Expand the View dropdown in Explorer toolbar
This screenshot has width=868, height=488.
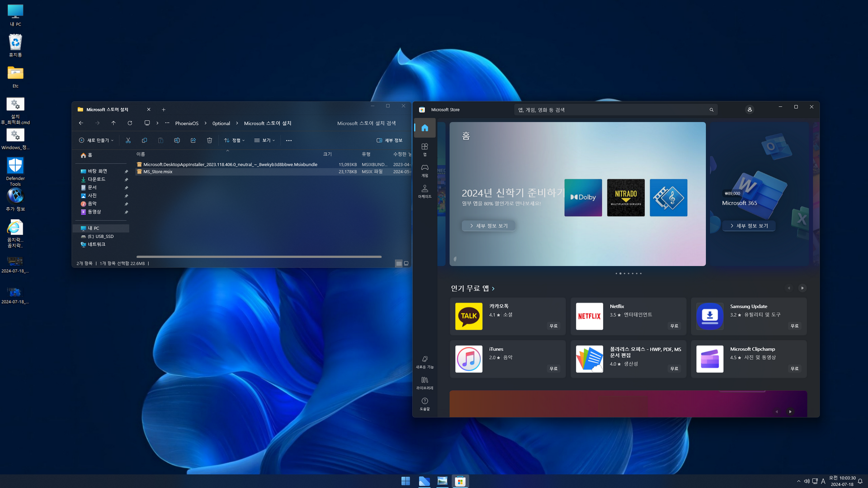[264, 141]
